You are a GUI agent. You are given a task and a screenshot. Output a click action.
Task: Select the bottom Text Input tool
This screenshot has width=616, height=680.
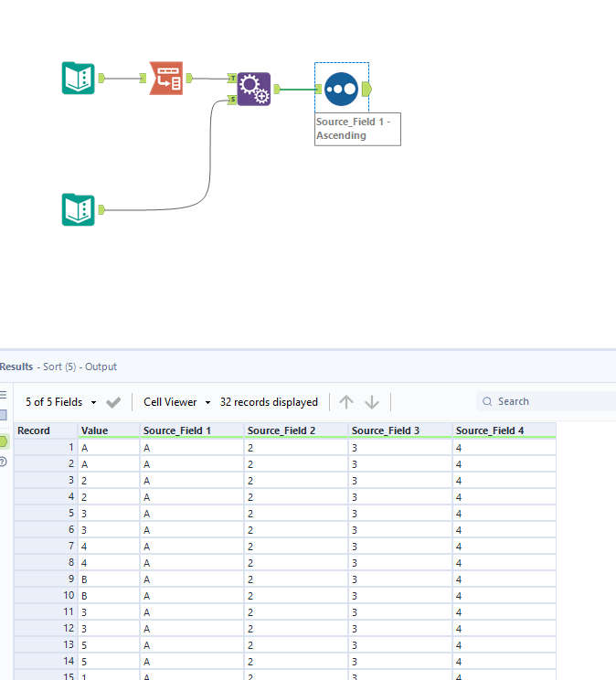79,209
